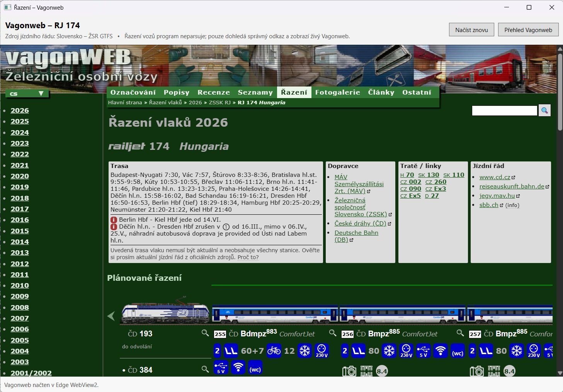Click the Přehled Vagonweb button

tap(528, 30)
